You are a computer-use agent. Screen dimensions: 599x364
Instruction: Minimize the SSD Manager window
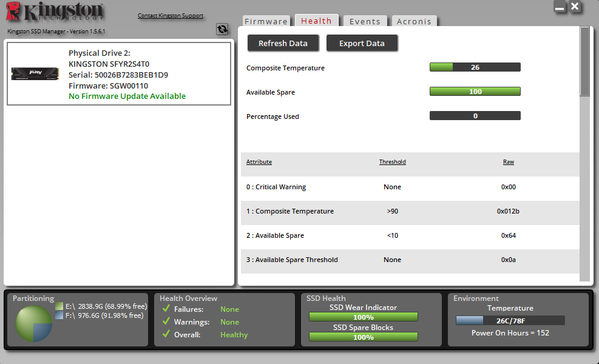click(x=560, y=8)
